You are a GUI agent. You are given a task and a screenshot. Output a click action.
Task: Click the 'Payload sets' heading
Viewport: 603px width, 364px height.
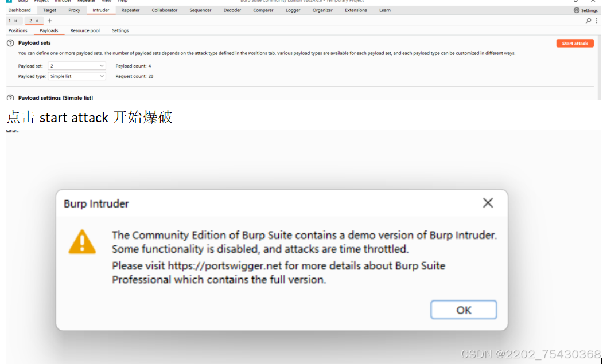tap(34, 43)
